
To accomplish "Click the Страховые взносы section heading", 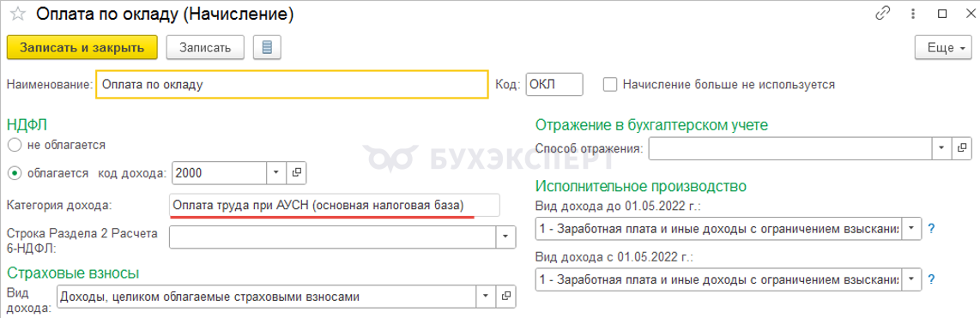I will [x=72, y=273].
